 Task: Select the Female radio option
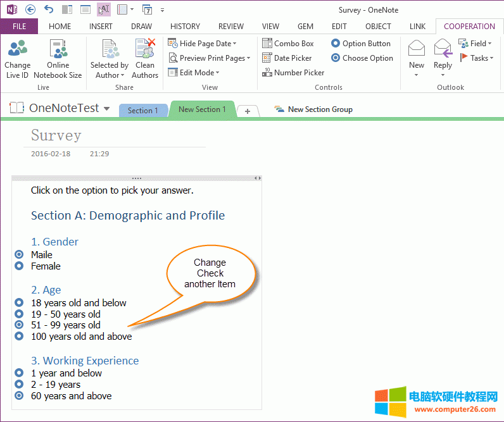tap(19, 266)
